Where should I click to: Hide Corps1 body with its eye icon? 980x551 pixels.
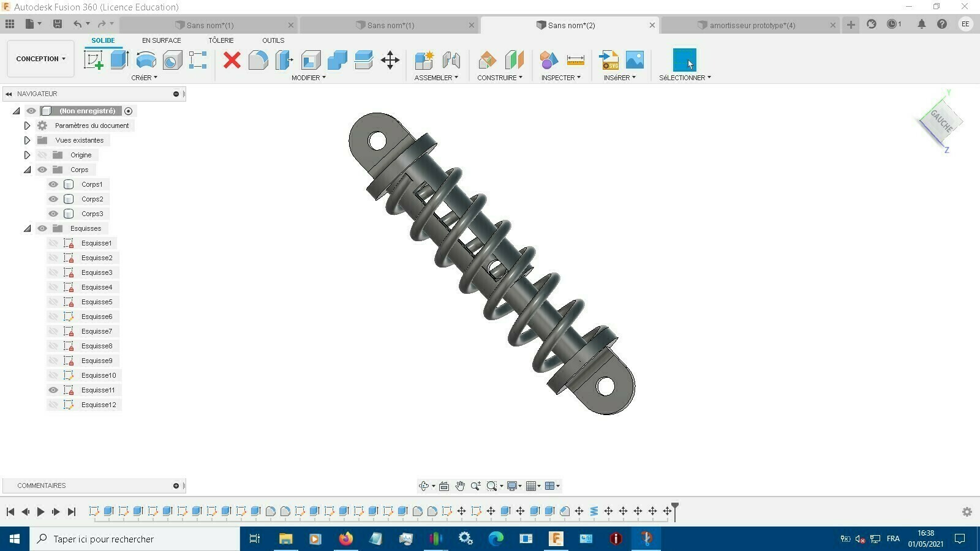(x=53, y=184)
